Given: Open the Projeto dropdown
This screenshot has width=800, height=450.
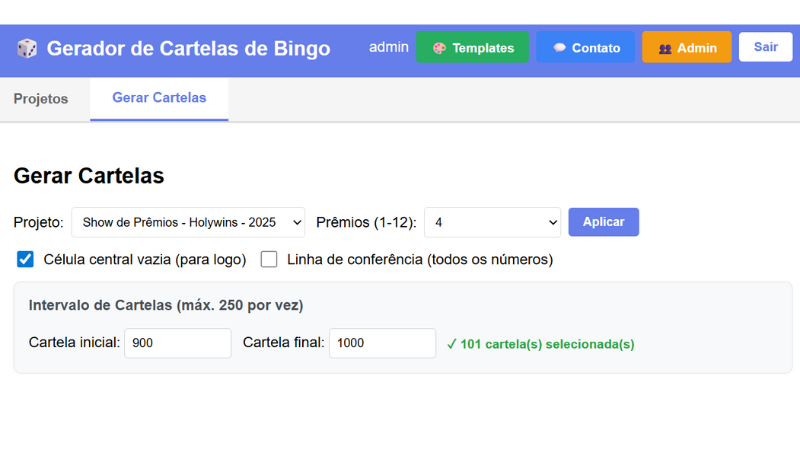Looking at the screenshot, I should click(x=188, y=222).
